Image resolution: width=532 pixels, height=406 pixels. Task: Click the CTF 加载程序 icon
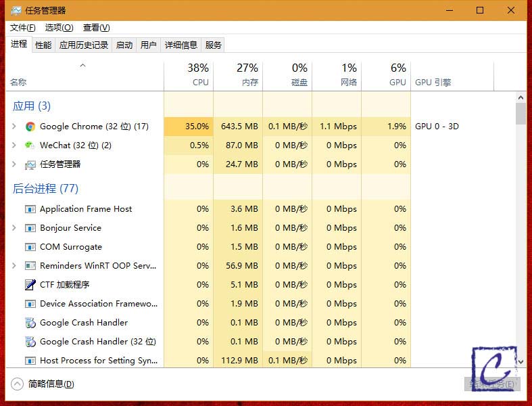(30, 285)
